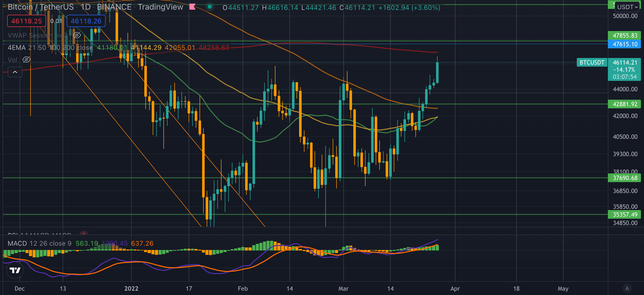The height and width of the screenshot is (295, 644).
Task: Click the Vol legend label
Action: pos(12,60)
